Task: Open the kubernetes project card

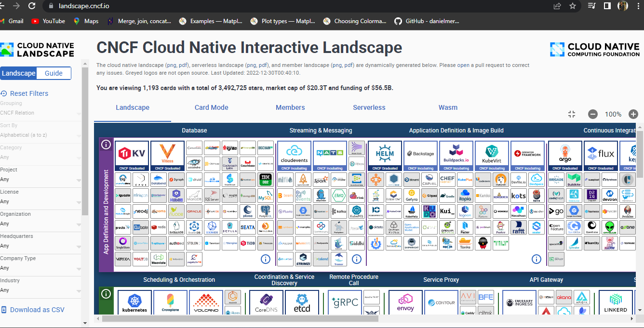Action: (x=134, y=302)
